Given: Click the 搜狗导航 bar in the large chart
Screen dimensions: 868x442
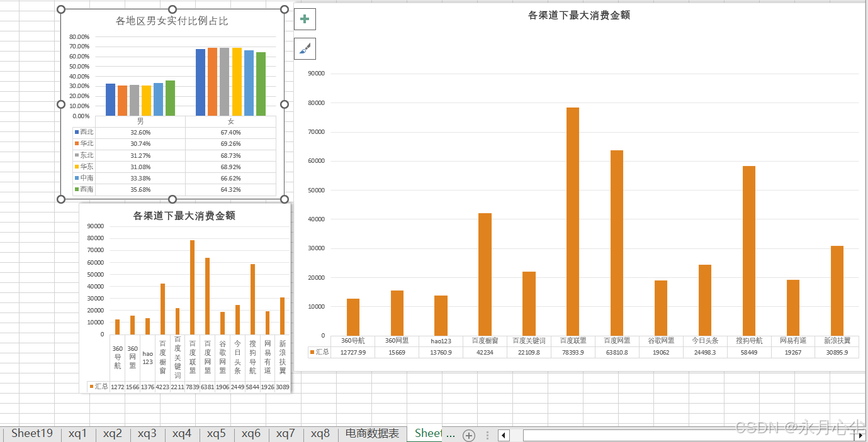Looking at the screenshot, I should (x=749, y=251).
